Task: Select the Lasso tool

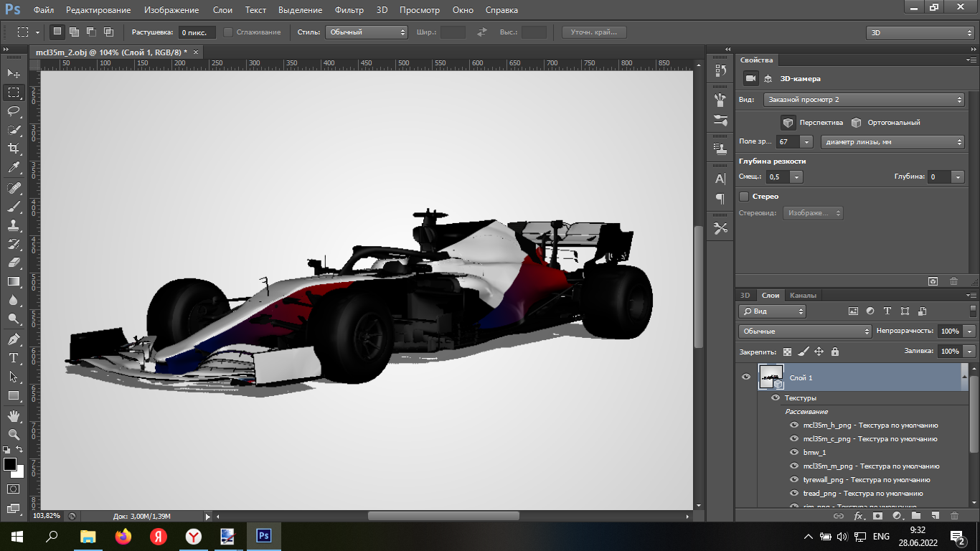Action: (x=14, y=111)
